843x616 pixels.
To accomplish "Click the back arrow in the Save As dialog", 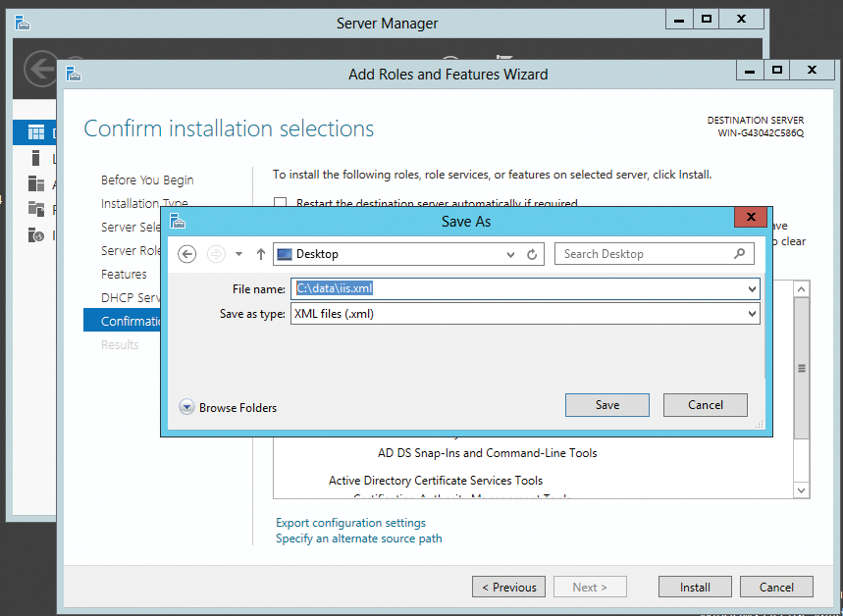I will pyautogui.click(x=185, y=254).
